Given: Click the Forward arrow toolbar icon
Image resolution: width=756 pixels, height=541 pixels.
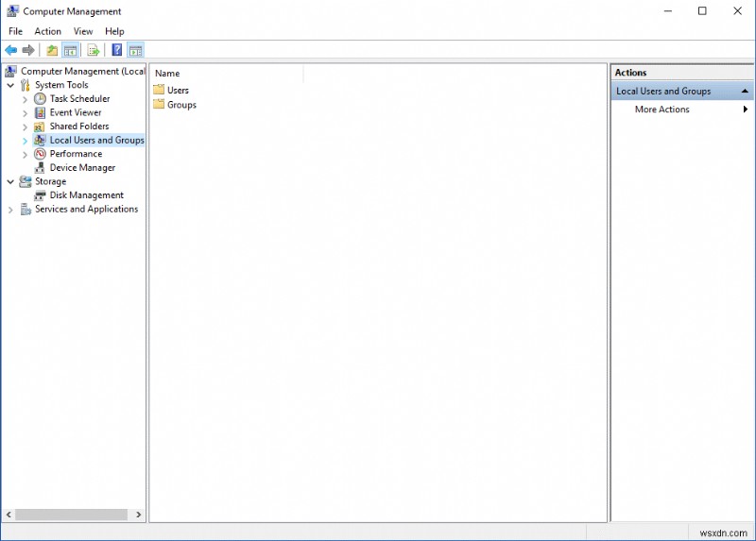Looking at the screenshot, I should 28,50.
